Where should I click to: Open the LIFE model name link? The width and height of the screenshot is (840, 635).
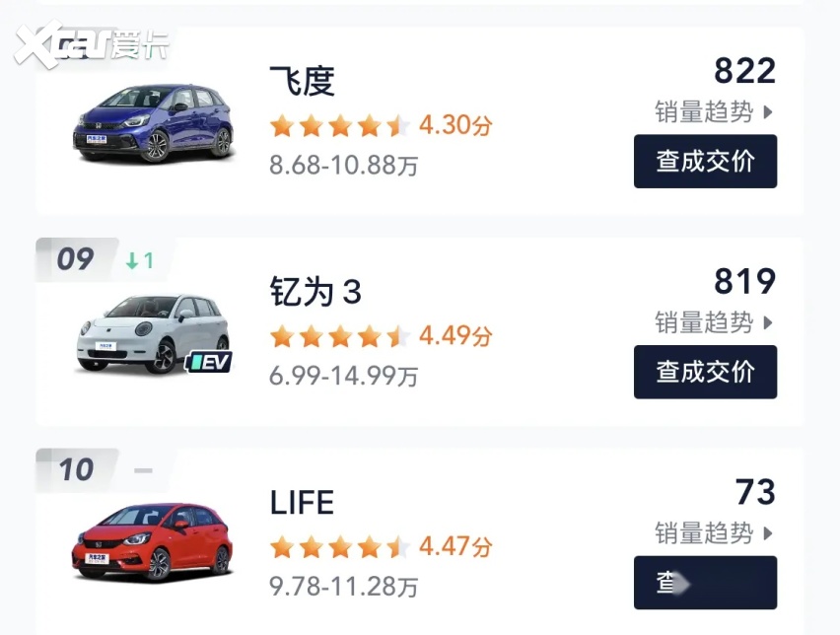point(302,503)
